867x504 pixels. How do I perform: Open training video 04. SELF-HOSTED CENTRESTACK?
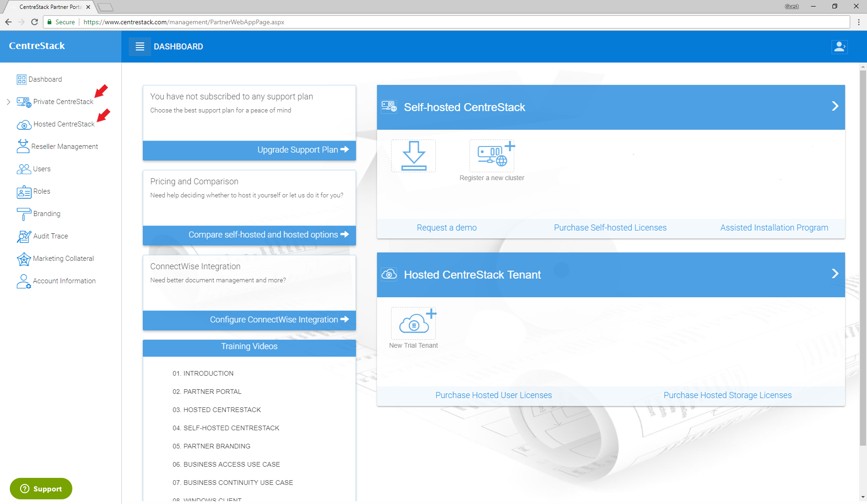click(x=226, y=428)
